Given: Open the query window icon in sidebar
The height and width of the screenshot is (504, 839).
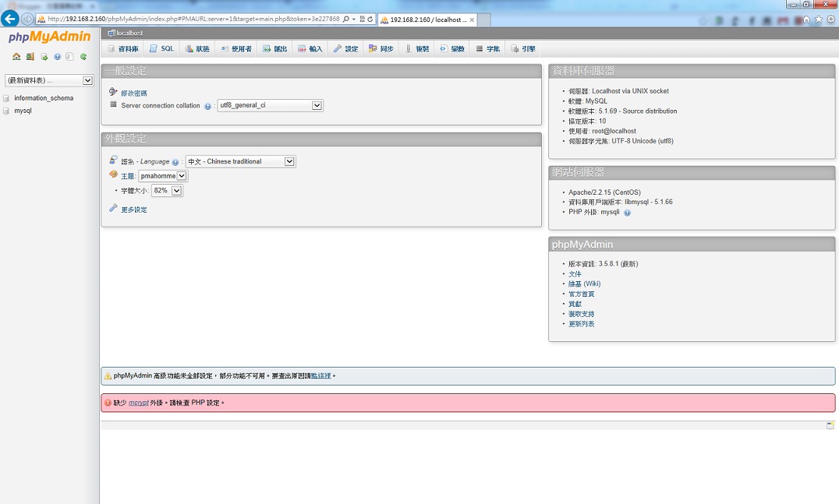Looking at the screenshot, I should [44, 57].
